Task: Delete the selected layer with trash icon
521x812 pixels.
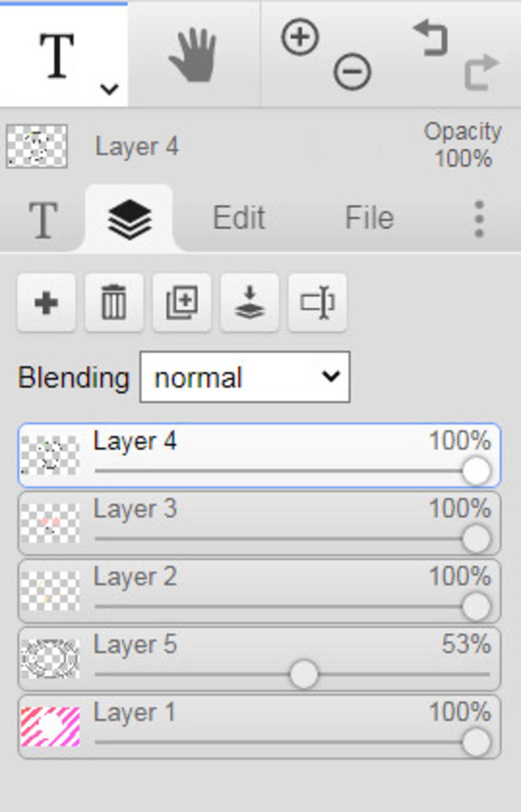Action: [x=114, y=303]
